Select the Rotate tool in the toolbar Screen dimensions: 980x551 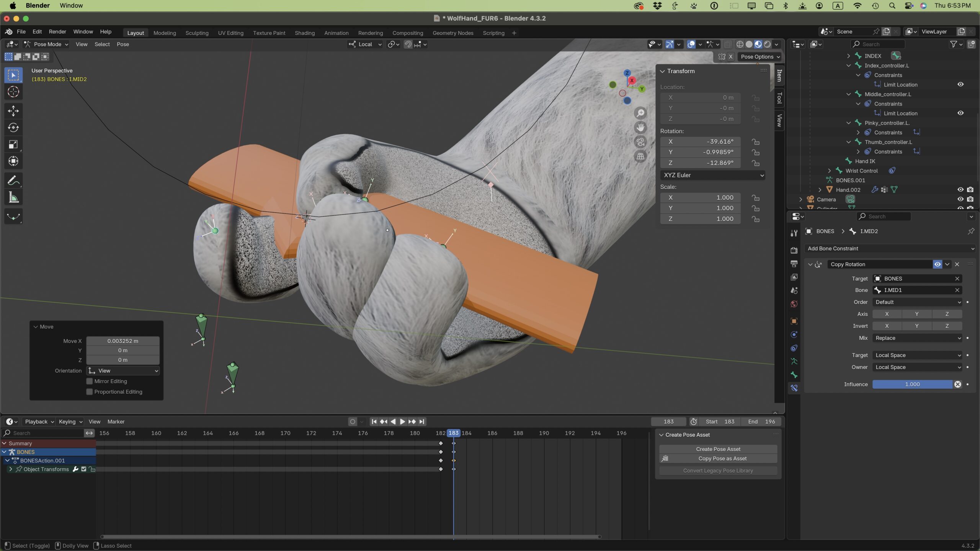tap(13, 127)
